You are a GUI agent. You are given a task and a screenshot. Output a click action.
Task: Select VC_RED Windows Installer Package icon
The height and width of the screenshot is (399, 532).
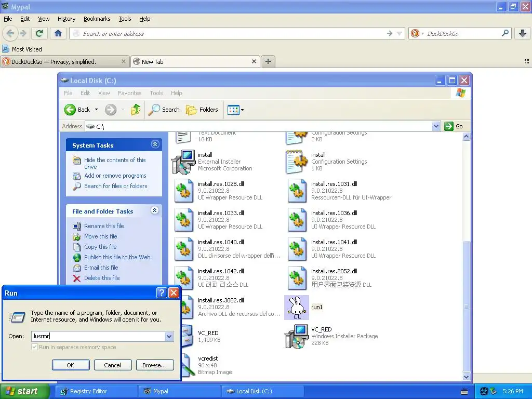297,336
